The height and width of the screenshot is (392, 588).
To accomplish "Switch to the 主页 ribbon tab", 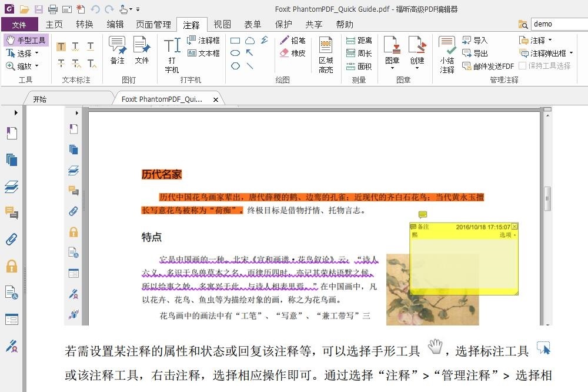I will pyautogui.click(x=54, y=24).
